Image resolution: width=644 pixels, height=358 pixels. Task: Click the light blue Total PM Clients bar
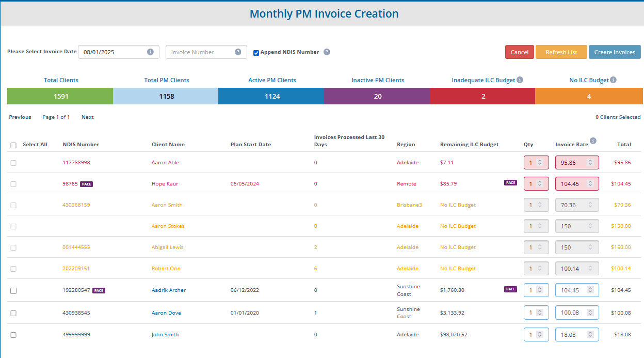166,96
